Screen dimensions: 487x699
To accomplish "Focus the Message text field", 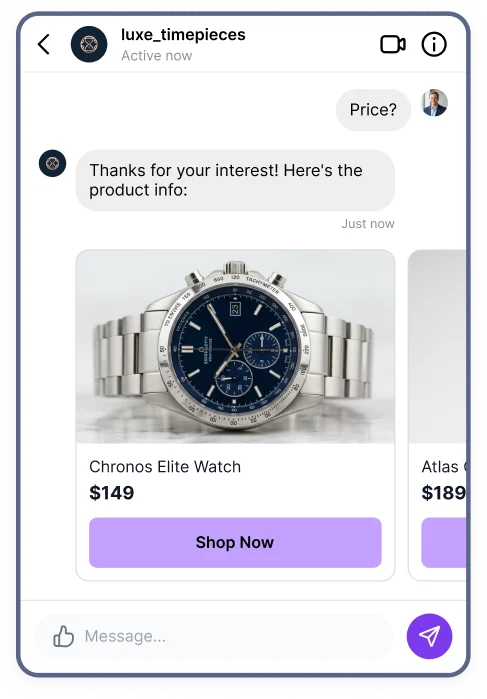I will (214, 636).
